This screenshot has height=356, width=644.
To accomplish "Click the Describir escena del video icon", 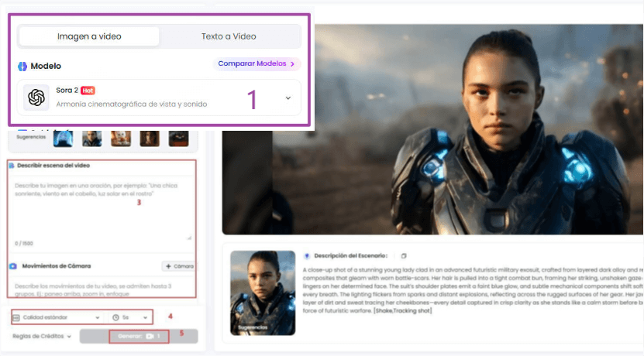I will tap(12, 166).
